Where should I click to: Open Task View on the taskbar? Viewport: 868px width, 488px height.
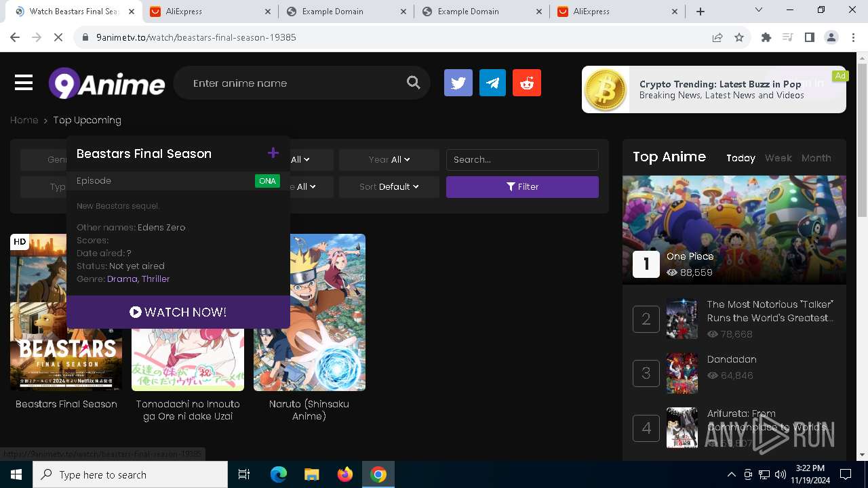point(244,474)
